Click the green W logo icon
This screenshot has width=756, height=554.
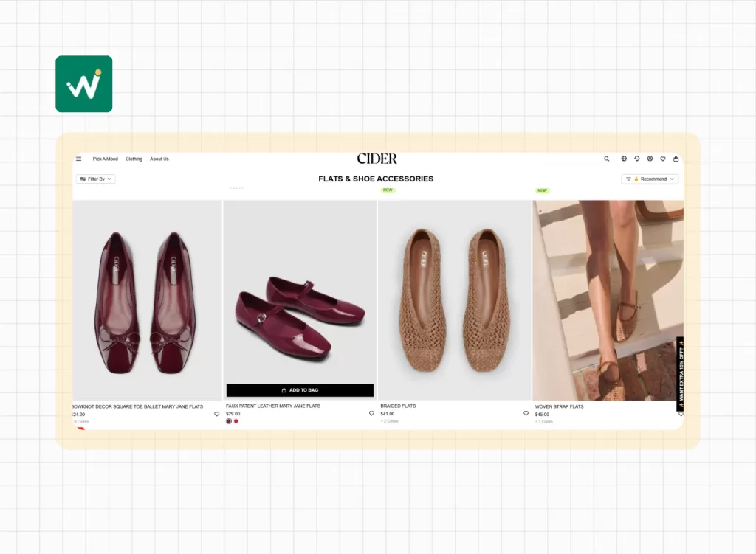pos(84,84)
